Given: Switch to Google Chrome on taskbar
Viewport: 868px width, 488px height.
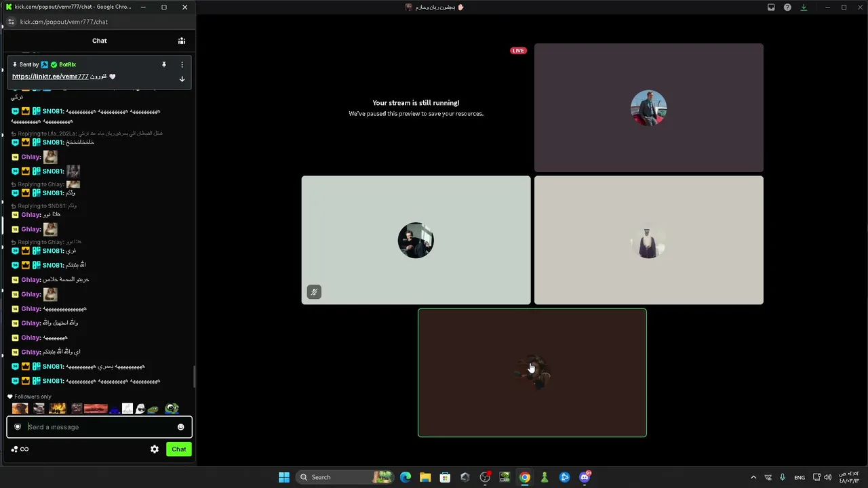Looking at the screenshot, I should tap(525, 477).
